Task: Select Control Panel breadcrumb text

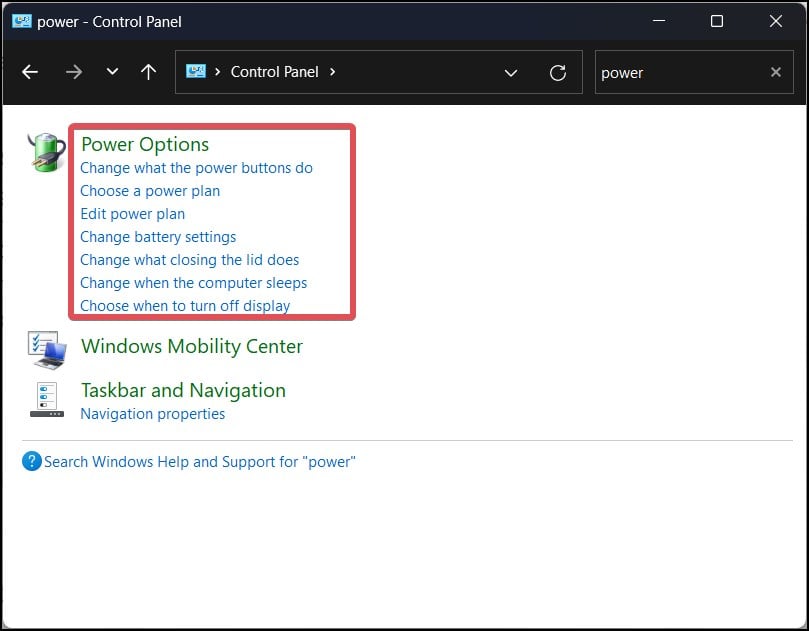Action: tap(274, 72)
